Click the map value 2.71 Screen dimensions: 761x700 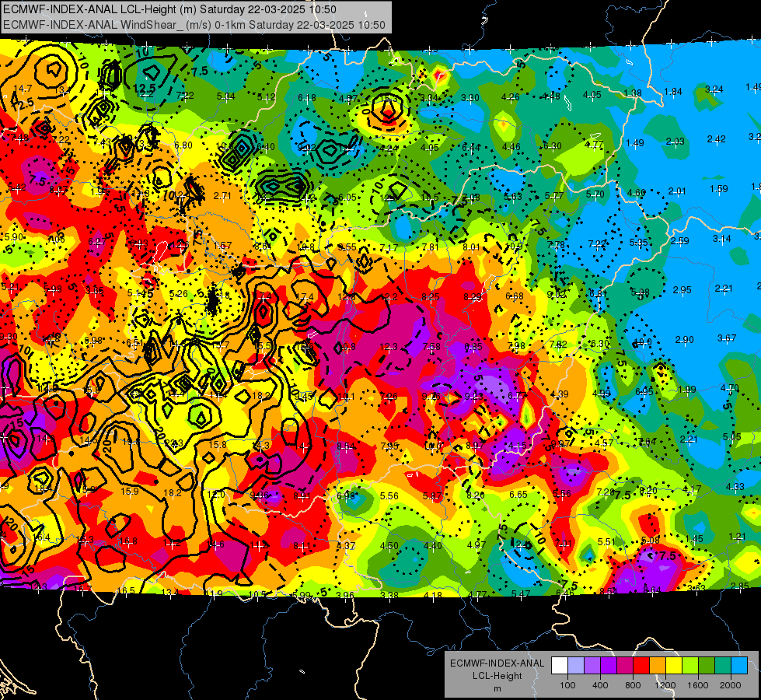click(x=222, y=196)
